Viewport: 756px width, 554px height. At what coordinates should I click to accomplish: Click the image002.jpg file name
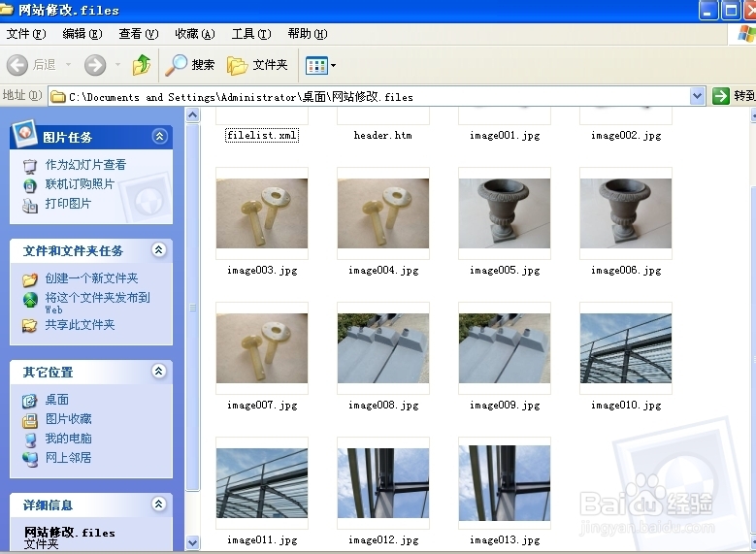click(x=626, y=135)
